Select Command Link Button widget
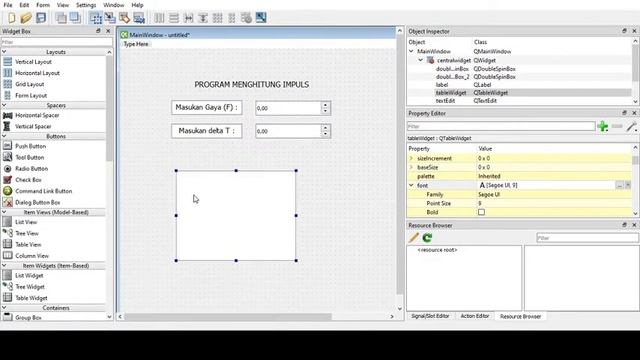 pyautogui.click(x=44, y=191)
